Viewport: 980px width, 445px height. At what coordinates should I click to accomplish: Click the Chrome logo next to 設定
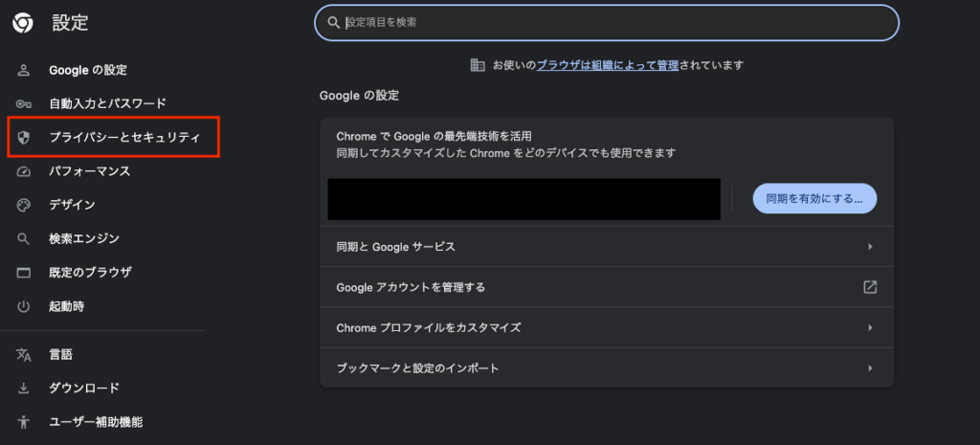(22, 22)
